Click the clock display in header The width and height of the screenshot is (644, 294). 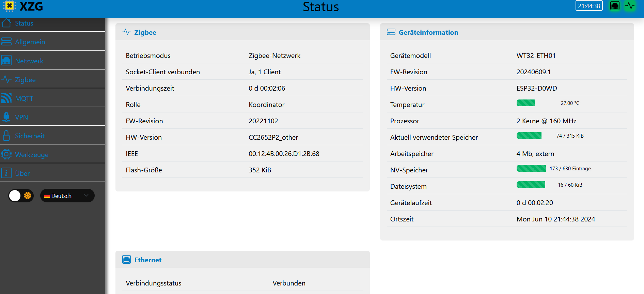pos(589,6)
